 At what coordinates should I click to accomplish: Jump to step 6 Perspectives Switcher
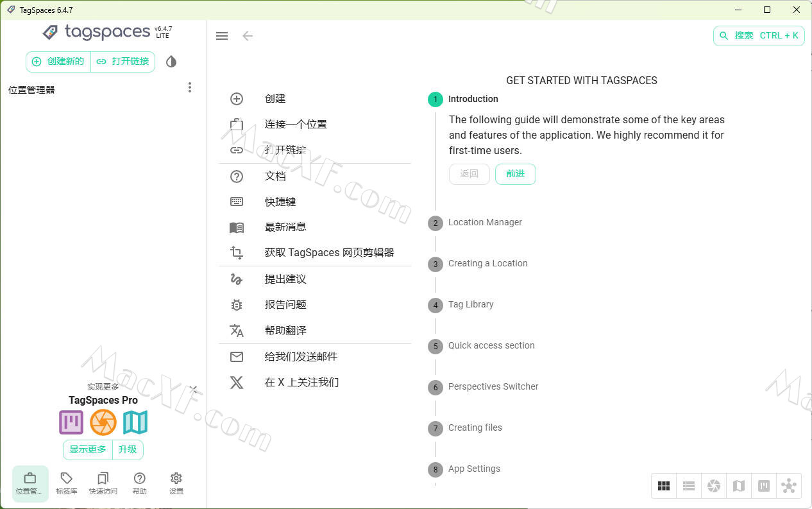[484, 387]
